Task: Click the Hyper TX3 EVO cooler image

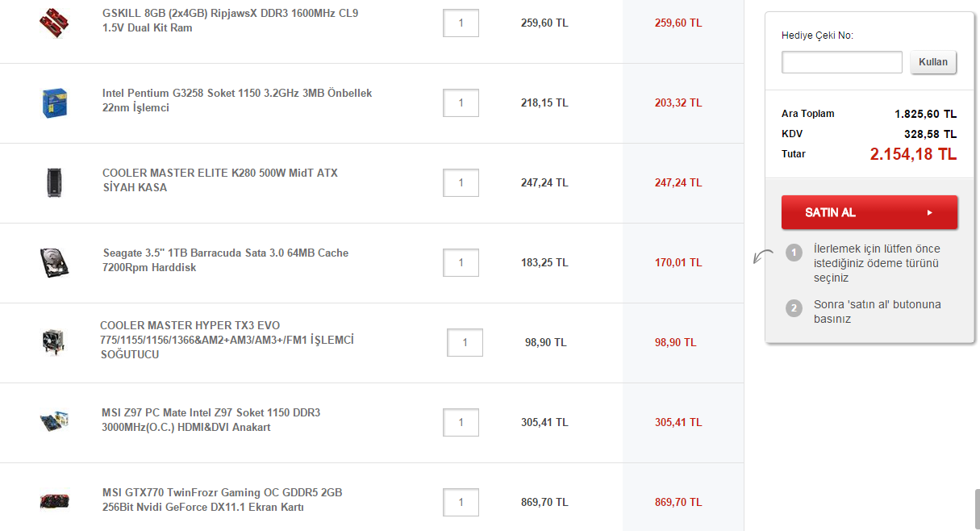Action: click(x=54, y=341)
